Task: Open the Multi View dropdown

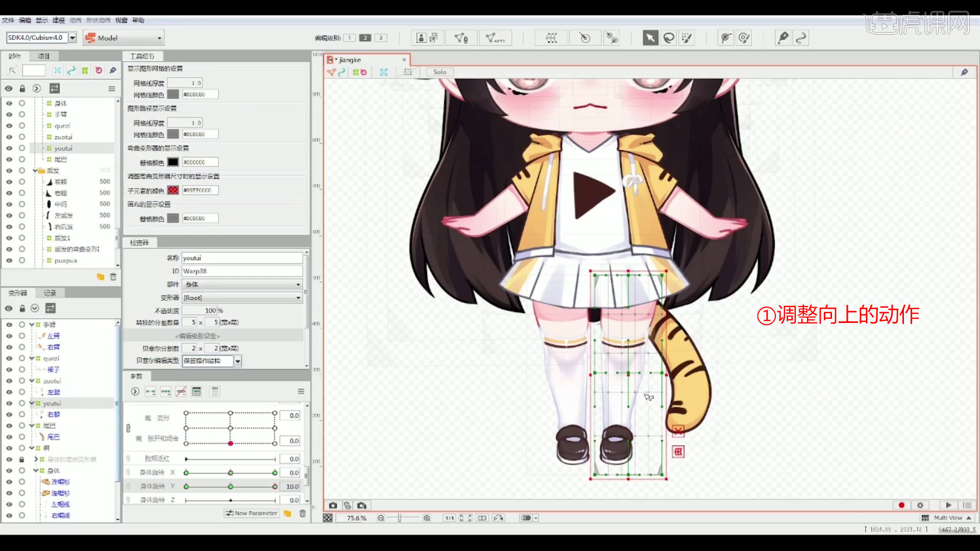Action: coord(947,518)
